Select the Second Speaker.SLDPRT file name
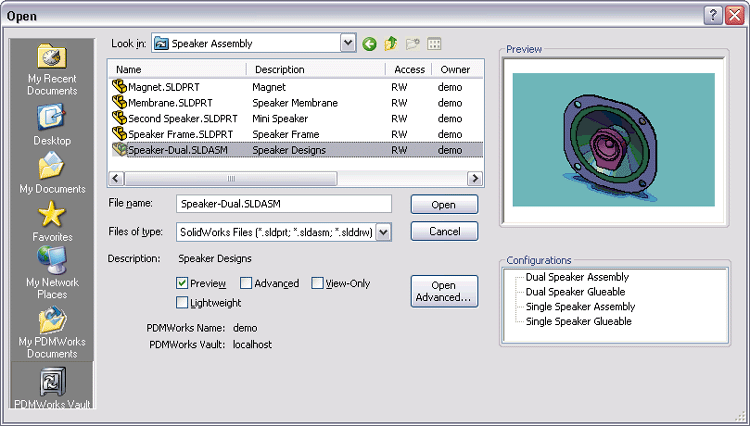This screenshot has width=750, height=426. 183,119
